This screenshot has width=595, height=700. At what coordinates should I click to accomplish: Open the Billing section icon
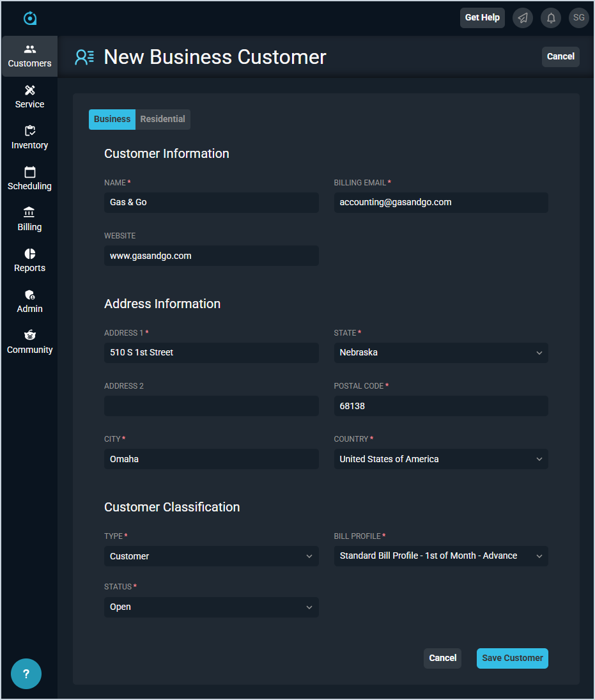point(29,219)
